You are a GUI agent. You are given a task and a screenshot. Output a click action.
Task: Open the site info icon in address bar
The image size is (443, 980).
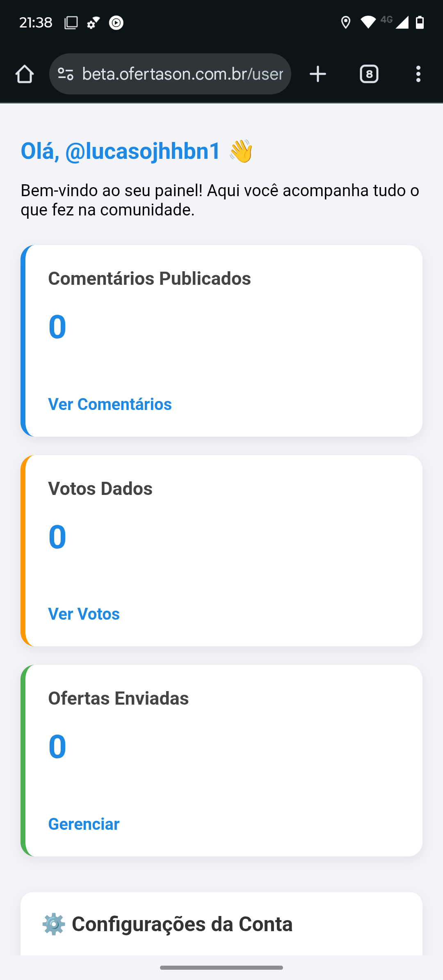[x=66, y=74]
